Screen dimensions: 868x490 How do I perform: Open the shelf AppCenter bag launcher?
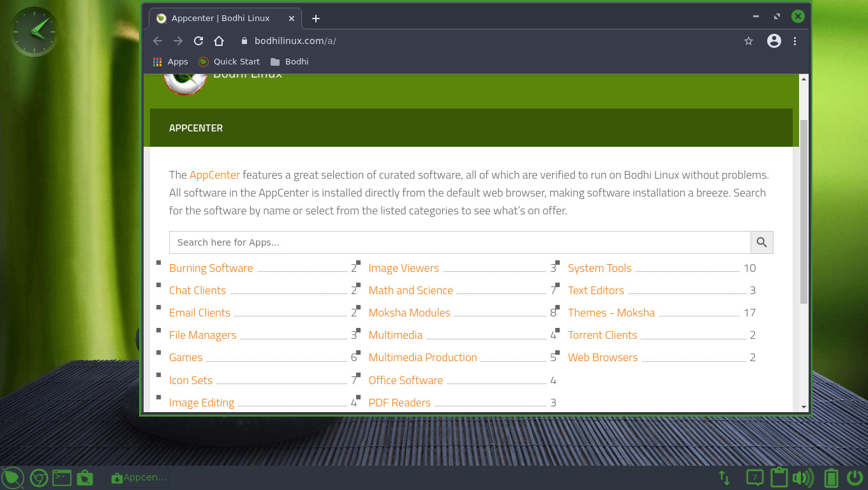tap(84, 477)
